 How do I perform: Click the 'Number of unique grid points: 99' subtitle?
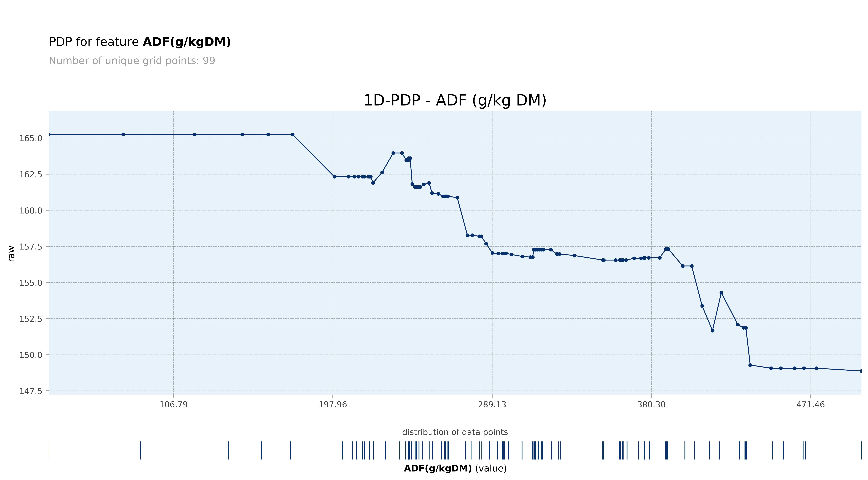pyautogui.click(x=132, y=61)
